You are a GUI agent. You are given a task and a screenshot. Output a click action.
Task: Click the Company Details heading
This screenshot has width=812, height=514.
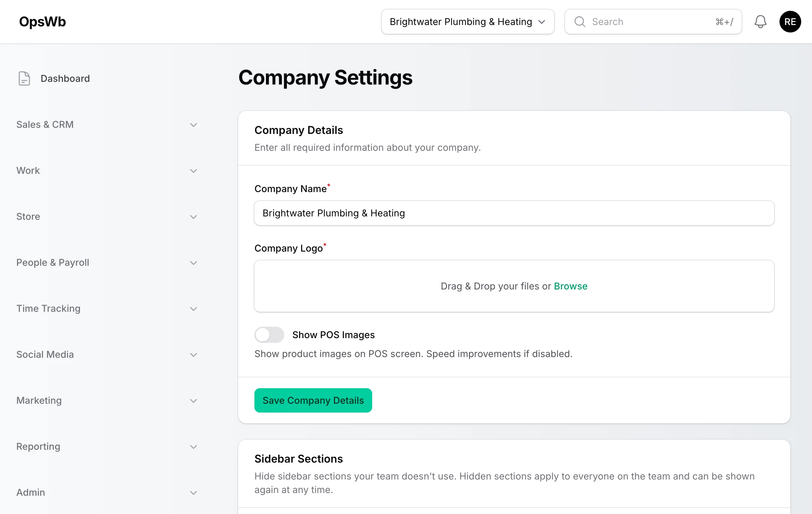tap(298, 130)
